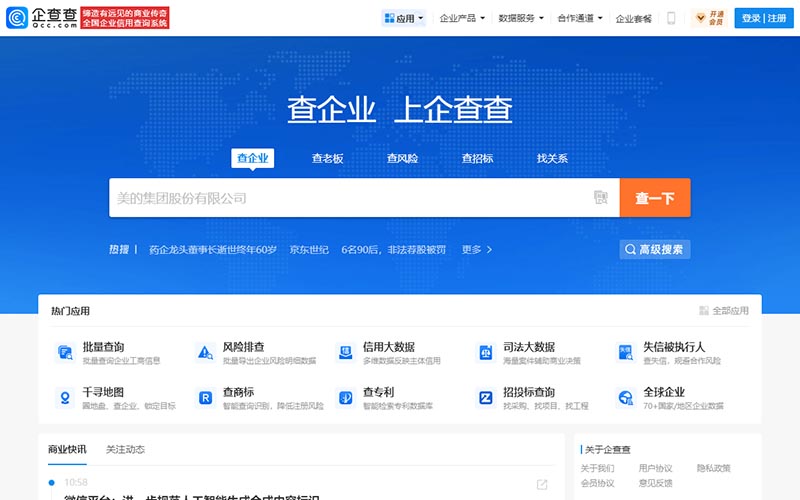This screenshot has width=800, height=500.
Task: Click the 千寻地图 title text
Action: tap(104, 392)
